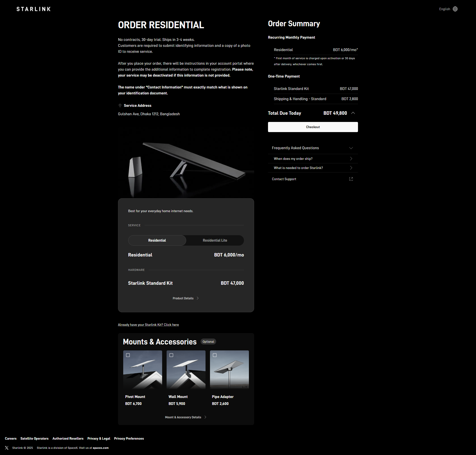
Task: Click the Starlink logo
Action: (x=33, y=9)
